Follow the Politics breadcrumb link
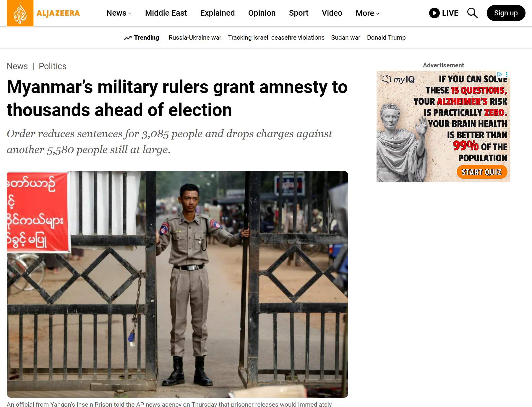532x407 pixels. coord(53,66)
